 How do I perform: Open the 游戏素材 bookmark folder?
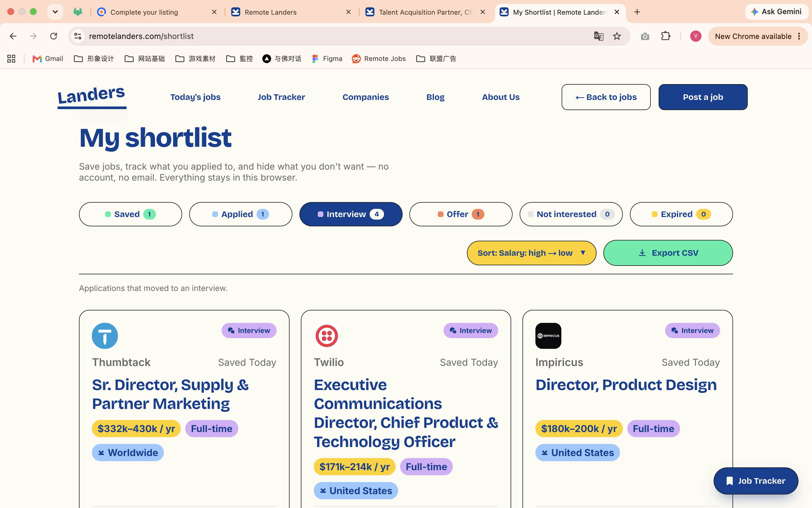[x=195, y=59]
